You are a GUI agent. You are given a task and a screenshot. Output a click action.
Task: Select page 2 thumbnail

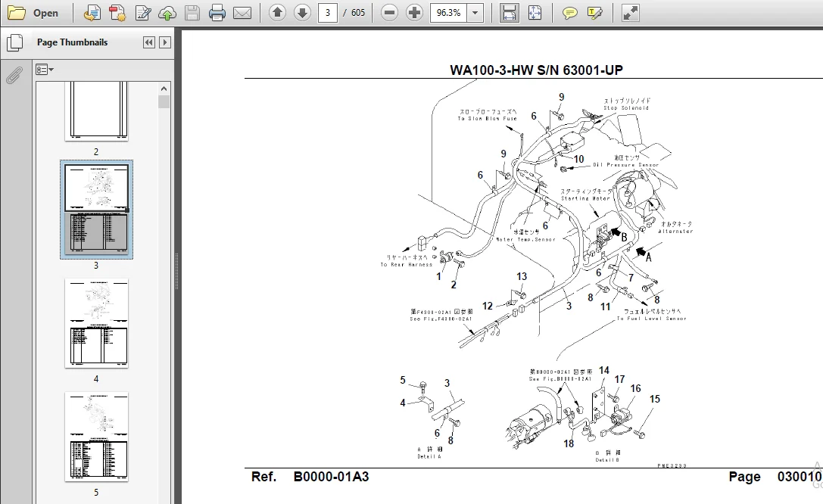click(96, 111)
